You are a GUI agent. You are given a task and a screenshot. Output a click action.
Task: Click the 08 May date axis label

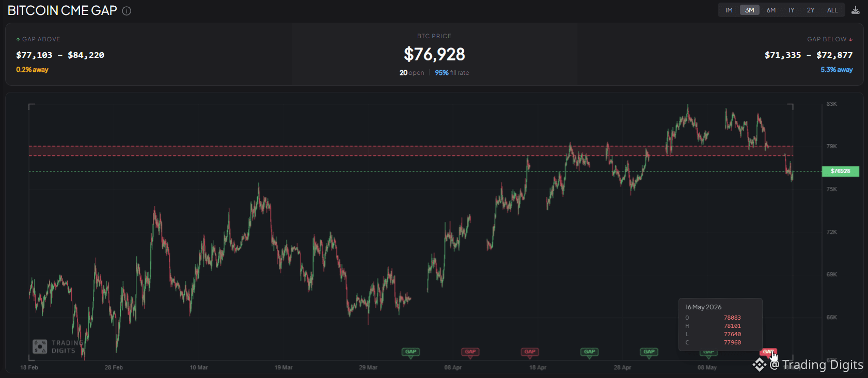(x=707, y=368)
